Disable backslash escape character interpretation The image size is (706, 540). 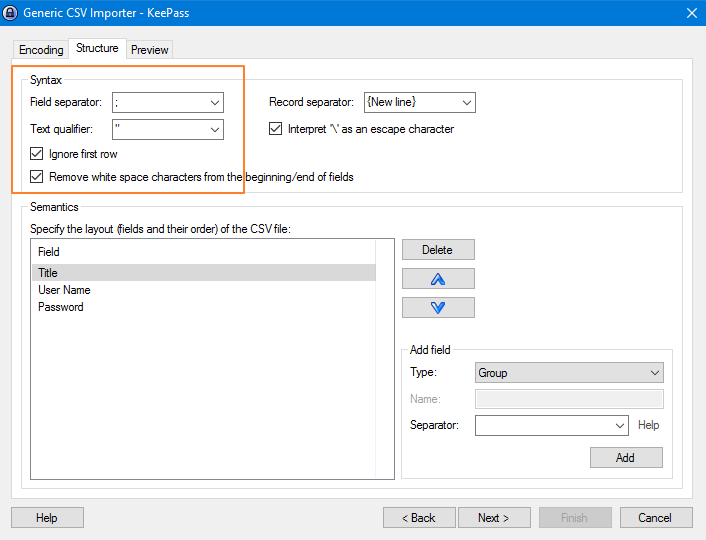(x=277, y=129)
